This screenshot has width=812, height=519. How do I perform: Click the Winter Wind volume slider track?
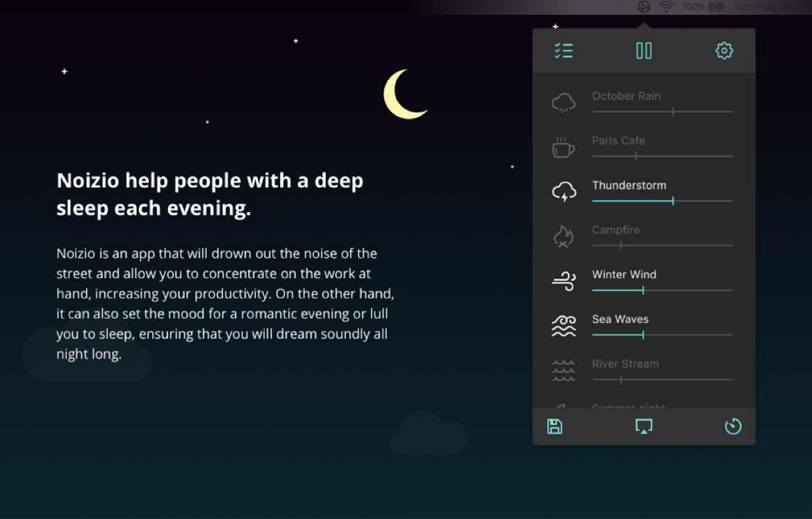click(x=688, y=290)
